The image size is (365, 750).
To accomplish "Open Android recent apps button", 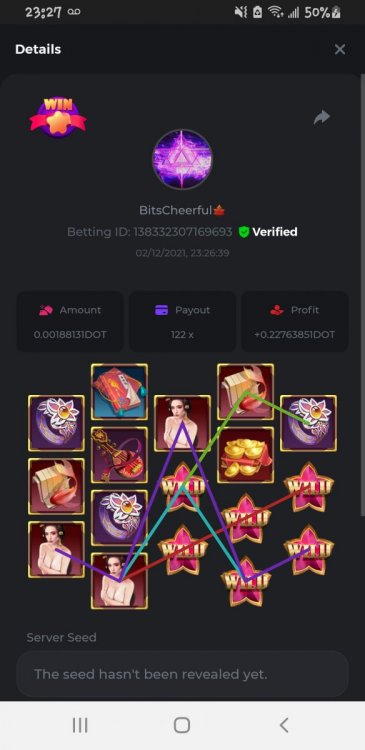I will tap(80, 725).
